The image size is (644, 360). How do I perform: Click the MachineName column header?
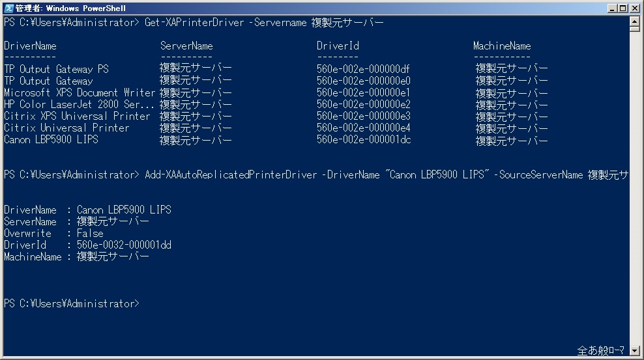click(502, 46)
